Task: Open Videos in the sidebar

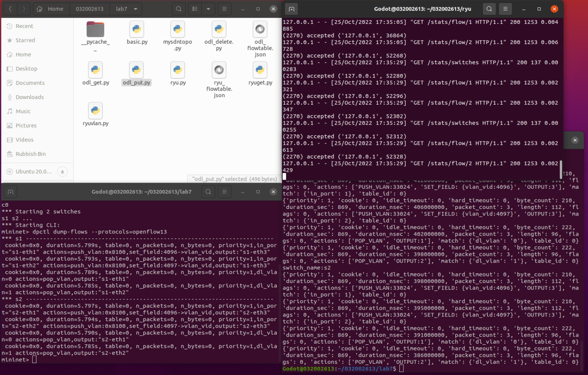Action: tap(37, 140)
